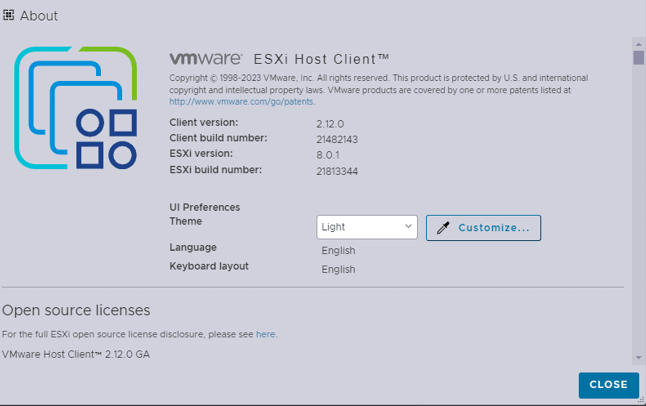Open the 'here' open source disclosure link
646x406 pixels.
coord(266,334)
